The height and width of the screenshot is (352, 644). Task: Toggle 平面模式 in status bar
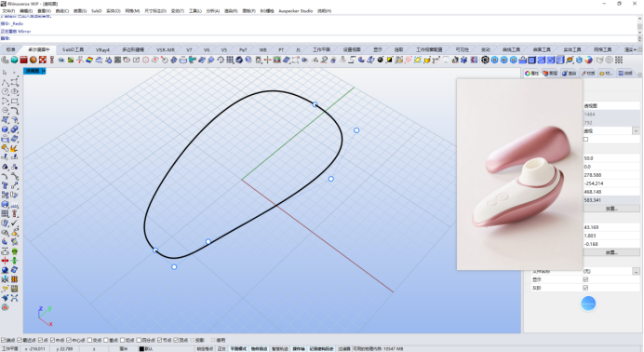(x=238, y=348)
